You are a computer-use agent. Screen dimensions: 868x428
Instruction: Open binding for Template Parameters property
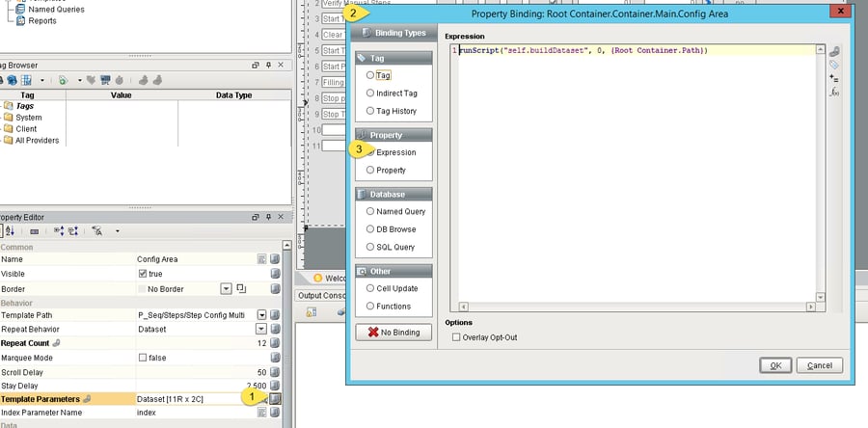(275, 399)
